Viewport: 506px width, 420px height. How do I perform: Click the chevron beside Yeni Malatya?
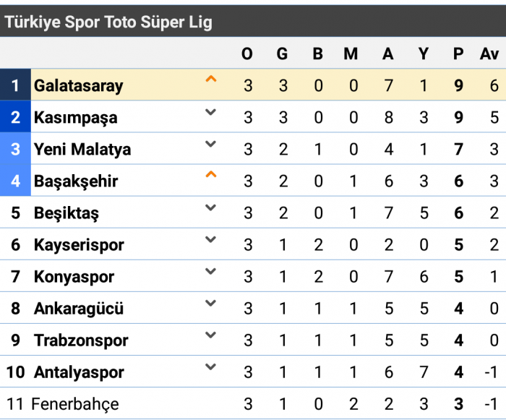211,144
